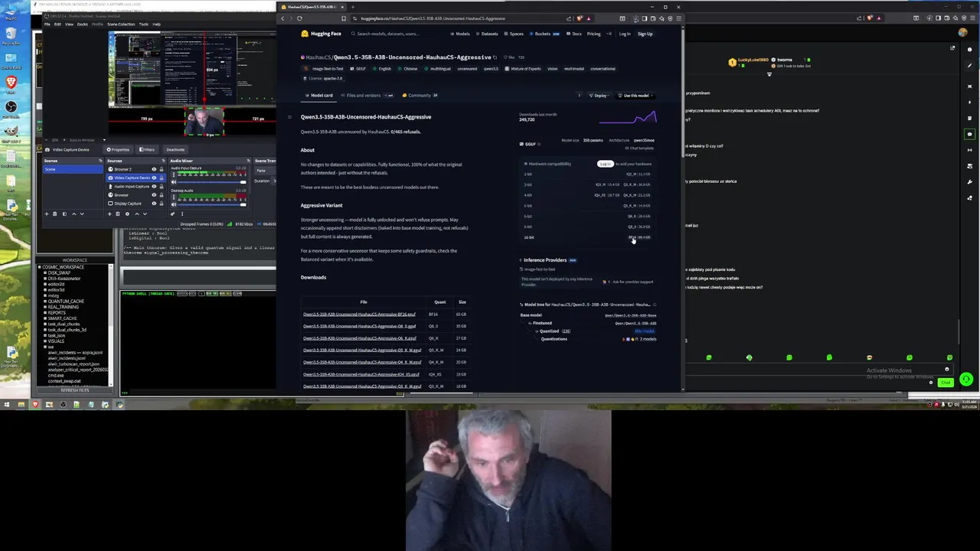Open Advanced Audio Properties gear in mixer
Screen dimensions: 980x551
172,214
